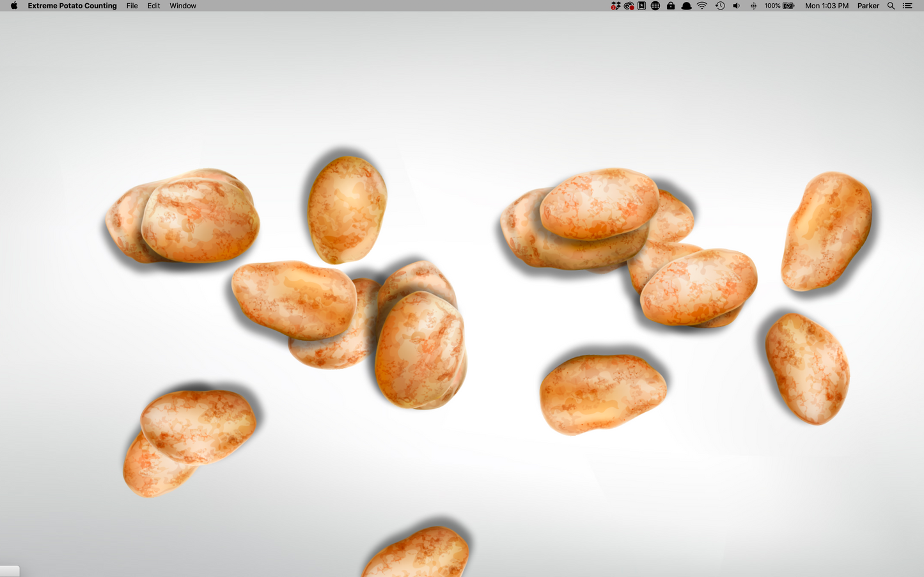Image resolution: width=924 pixels, height=577 pixels.
Task: Click the Bluetooth menu bar icon
Action: (x=753, y=6)
